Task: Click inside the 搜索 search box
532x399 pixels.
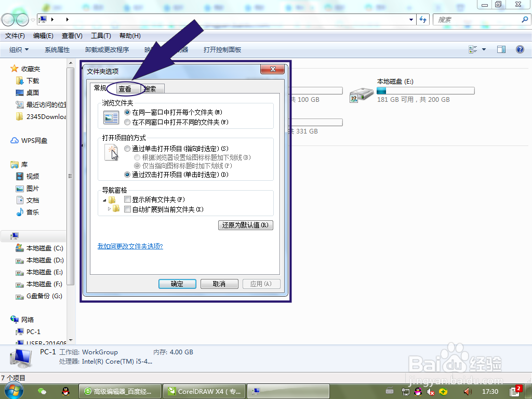Action: click(x=478, y=19)
